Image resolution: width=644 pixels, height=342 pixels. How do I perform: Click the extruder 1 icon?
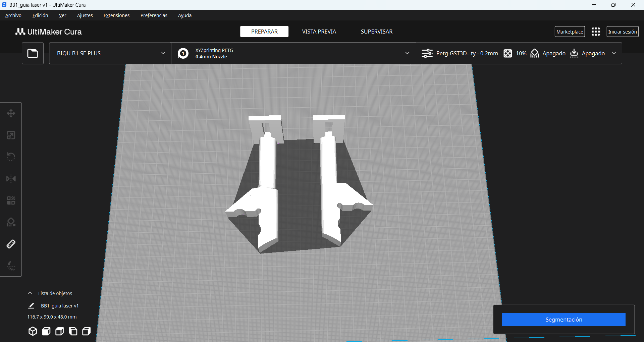coord(183,53)
